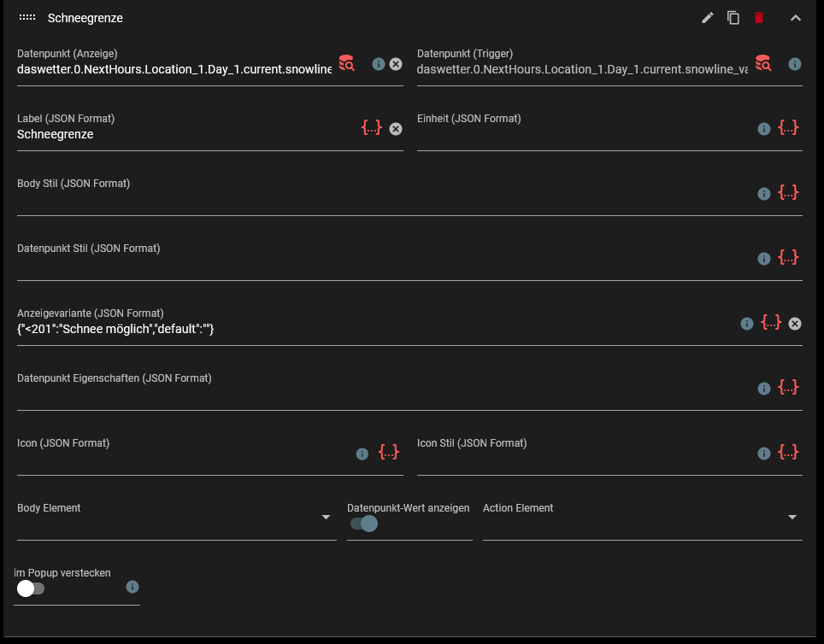Show info for im Popup verstecken
The height and width of the screenshot is (644, 824).
point(132,587)
